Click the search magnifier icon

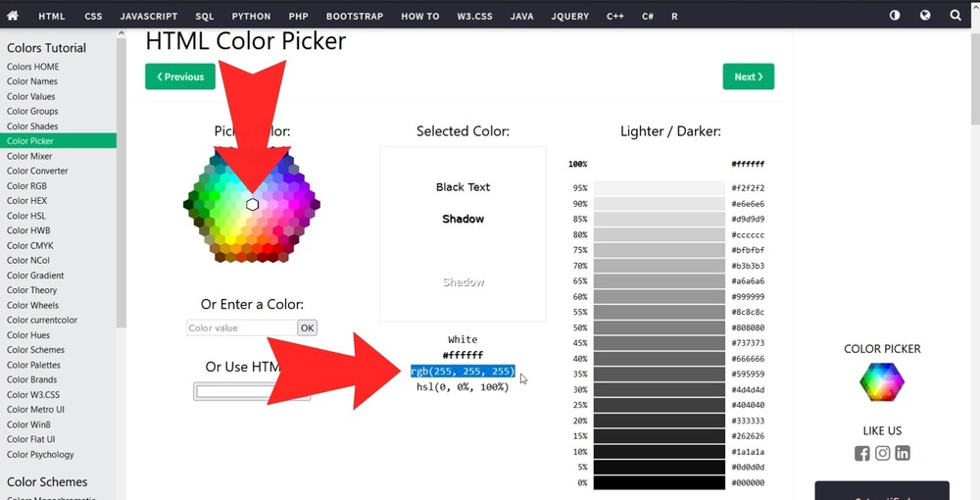[955, 16]
